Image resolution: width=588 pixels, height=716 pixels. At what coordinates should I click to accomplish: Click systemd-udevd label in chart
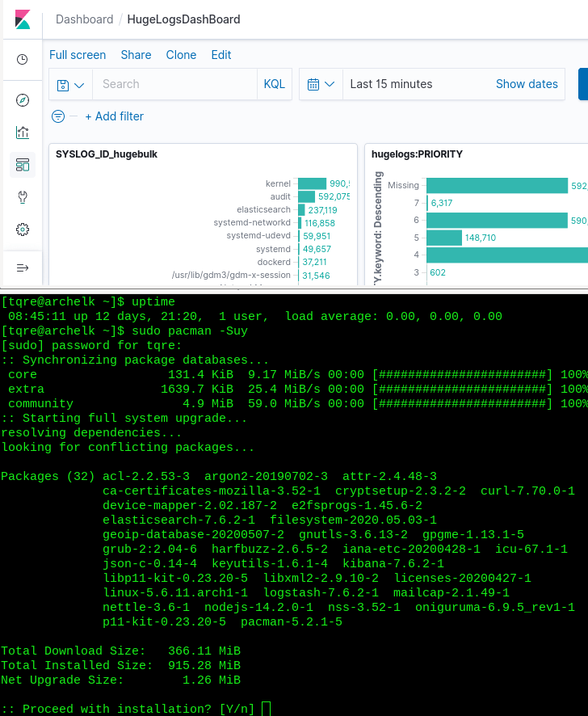258,235
